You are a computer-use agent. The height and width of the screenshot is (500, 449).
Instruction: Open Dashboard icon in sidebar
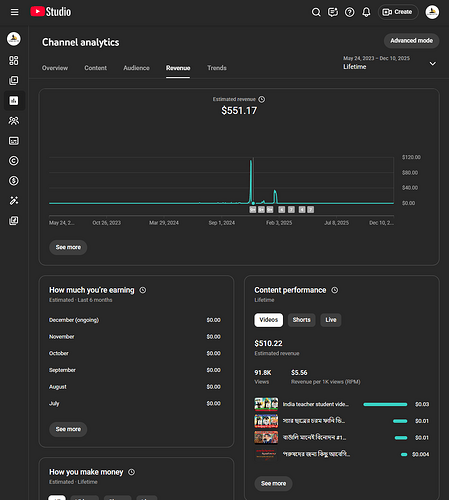pos(14,60)
